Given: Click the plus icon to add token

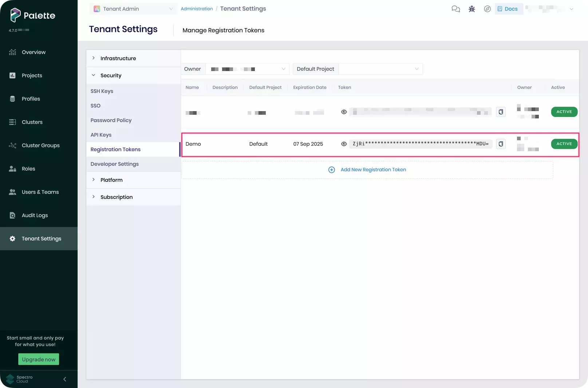Looking at the screenshot, I should (331, 170).
